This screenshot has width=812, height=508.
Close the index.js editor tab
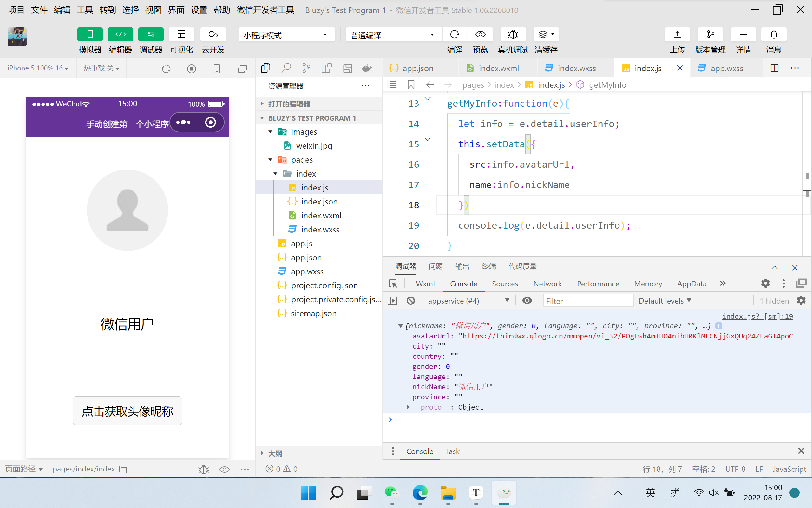click(x=680, y=68)
